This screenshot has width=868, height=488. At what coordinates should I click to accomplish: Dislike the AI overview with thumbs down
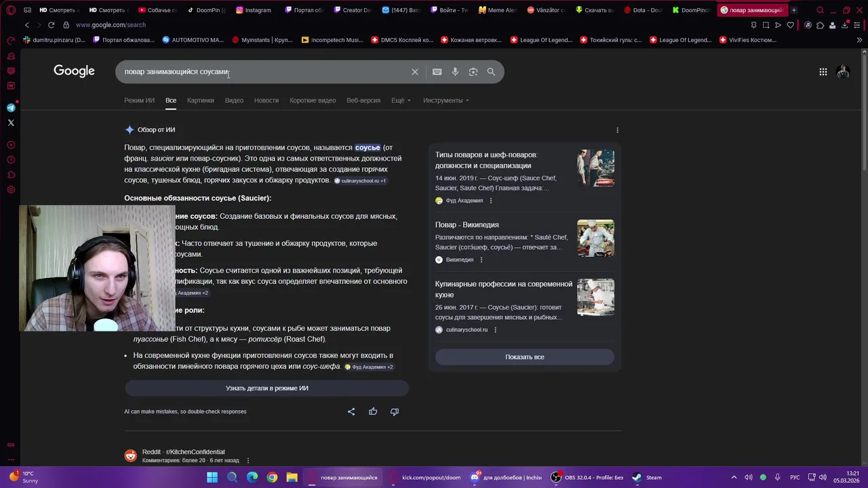[395, 411]
